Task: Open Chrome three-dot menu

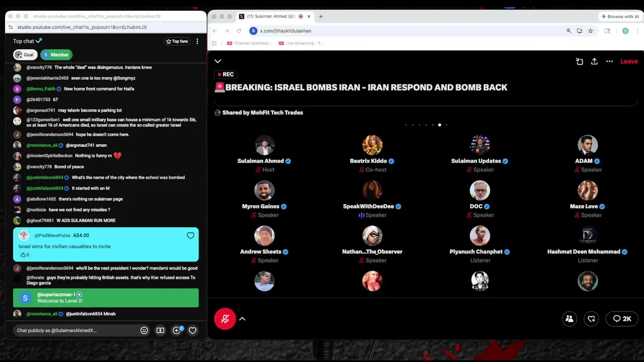Action: (637, 31)
